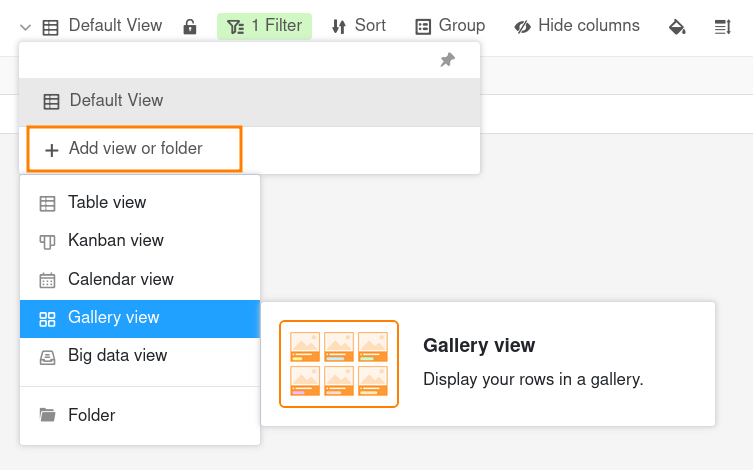Open the Group options
753x470 pixels.
pos(450,26)
